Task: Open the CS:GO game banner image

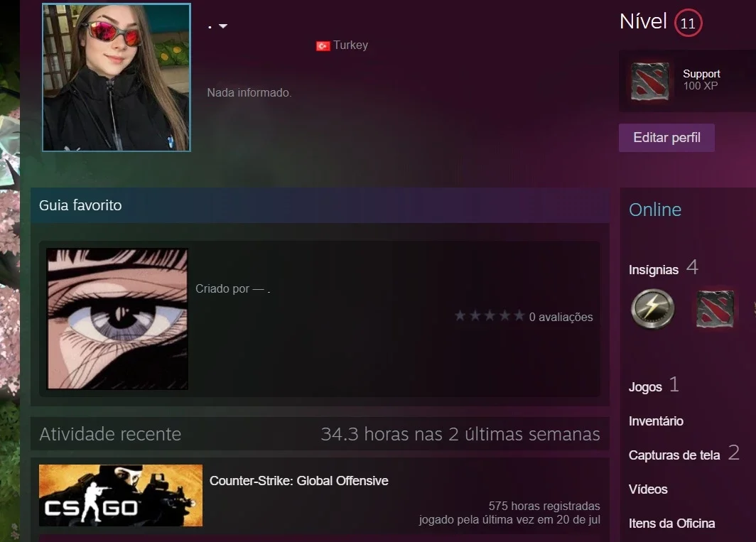Action: click(121, 495)
